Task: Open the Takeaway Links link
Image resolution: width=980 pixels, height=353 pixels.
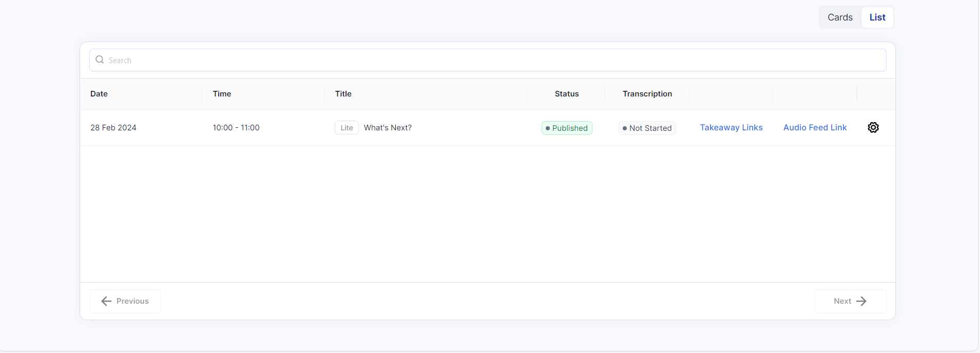Action: point(731,127)
